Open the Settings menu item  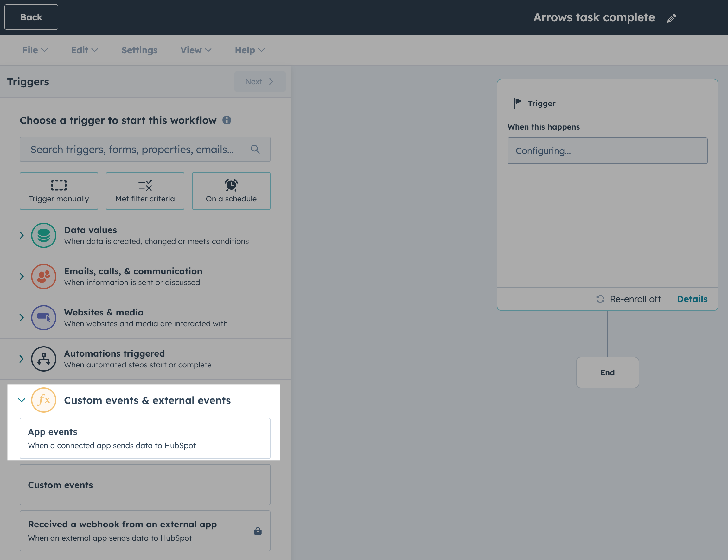click(139, 50)
